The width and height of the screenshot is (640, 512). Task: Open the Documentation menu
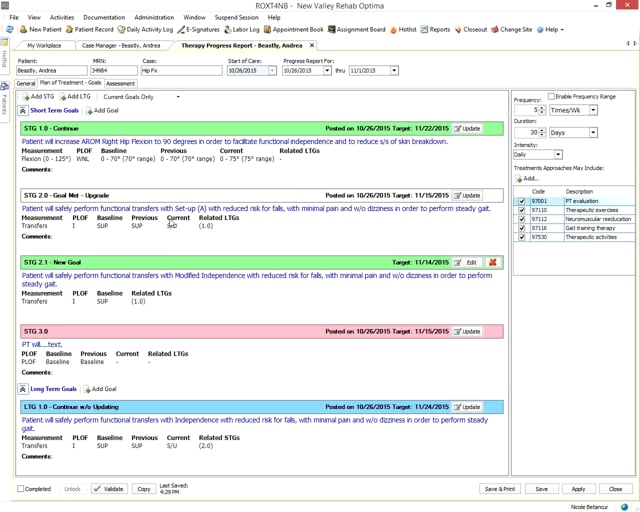(x=104, y=17)
